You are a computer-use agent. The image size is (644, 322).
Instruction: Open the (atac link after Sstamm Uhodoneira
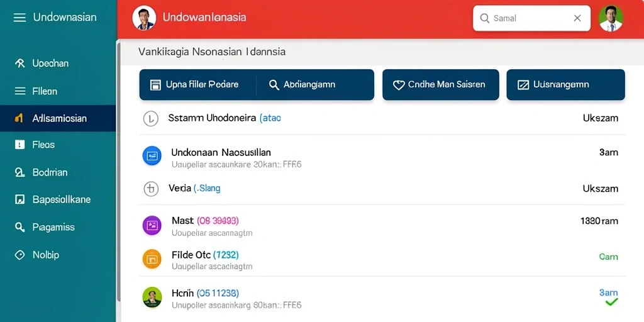(x=270, y=118)
